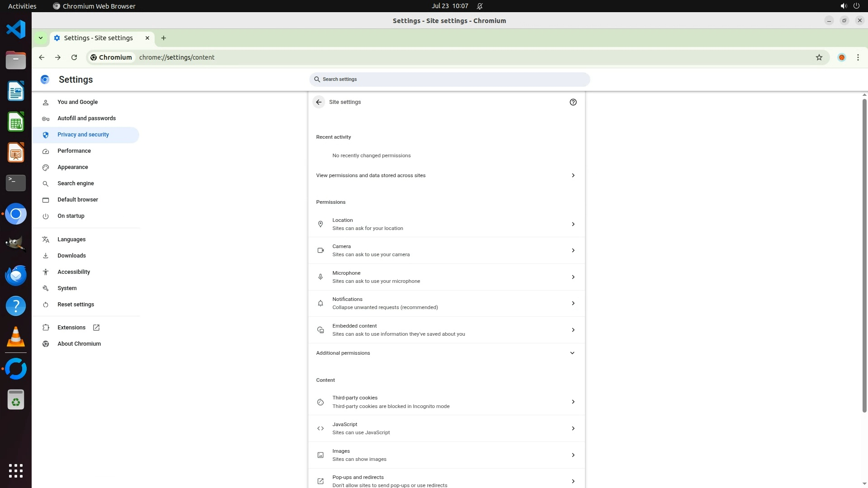Select Appearance in the settings sidebar
The width and height of the screenshot is (868, 488).
pyautogui.click(x=73, y=167)
